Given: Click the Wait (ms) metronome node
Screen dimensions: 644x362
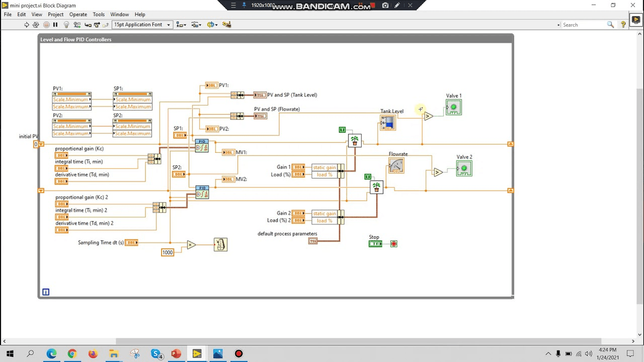Looking at the screenshot, I should click(x=220, y=245).
